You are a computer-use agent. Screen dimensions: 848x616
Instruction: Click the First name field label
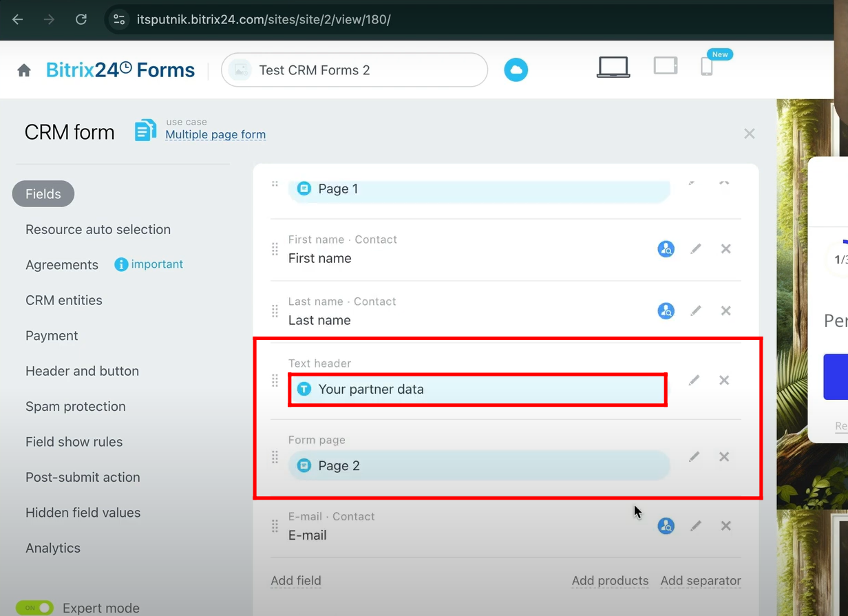tap(319, 259)
